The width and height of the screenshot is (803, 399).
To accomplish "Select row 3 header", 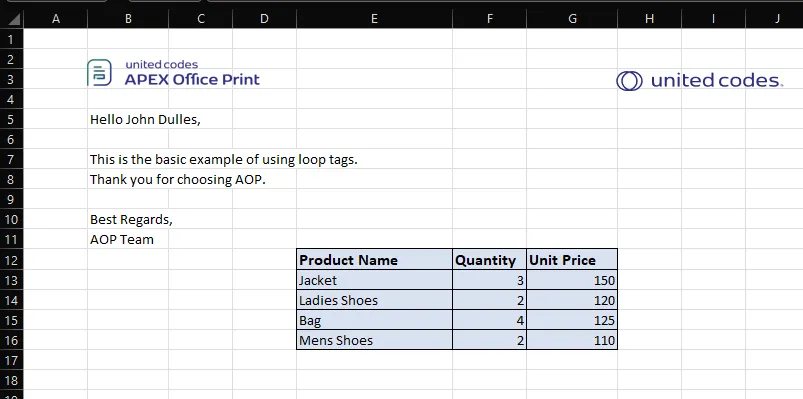I will click(x=12, y=79).
